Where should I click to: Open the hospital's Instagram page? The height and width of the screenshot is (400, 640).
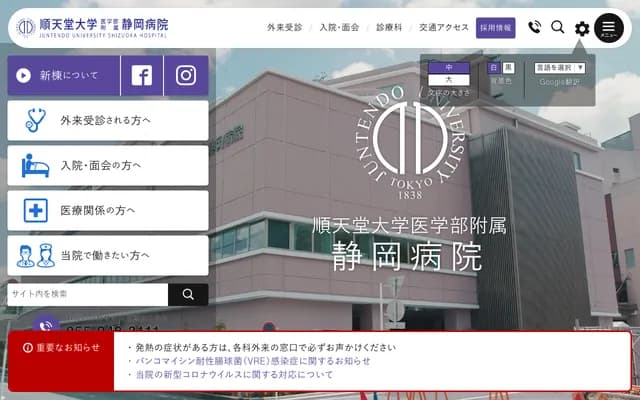pyautogui.click(x=186, y=76)
